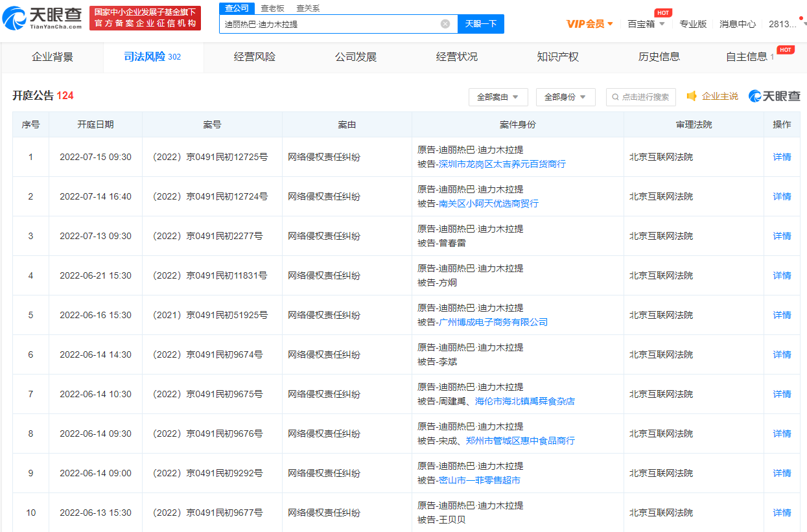Click the 开庭日期 column header

95,124
